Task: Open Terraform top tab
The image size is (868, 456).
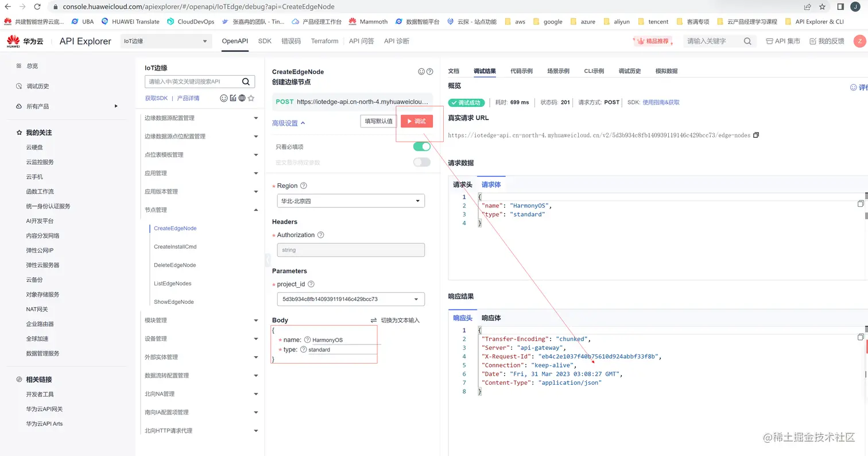Action: 324,41
